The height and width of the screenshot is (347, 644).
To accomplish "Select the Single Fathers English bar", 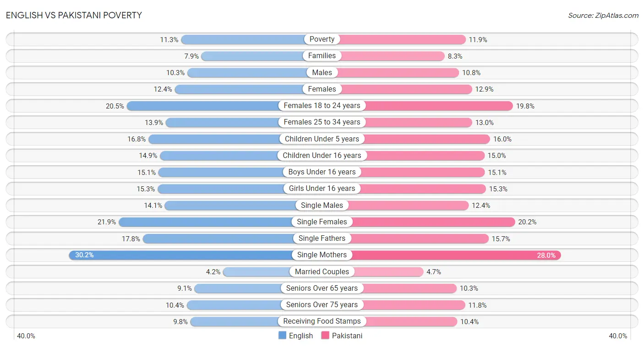I will [232, 239].
